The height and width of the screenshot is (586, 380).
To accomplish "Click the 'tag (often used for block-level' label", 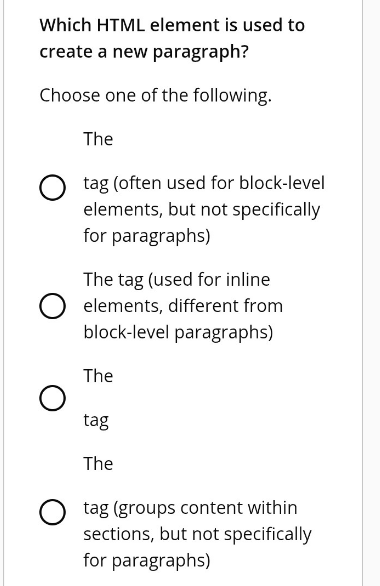I will [x=204, y=183].
